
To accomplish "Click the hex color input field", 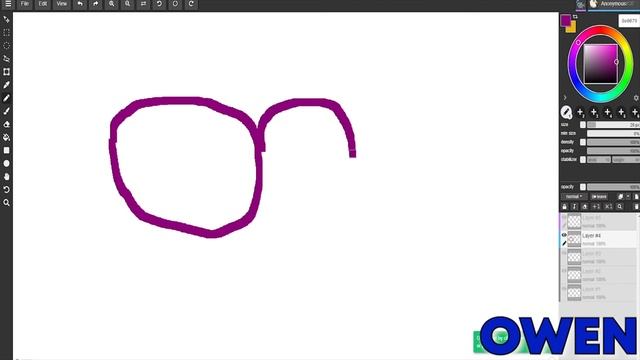I will tap(629, 21).
